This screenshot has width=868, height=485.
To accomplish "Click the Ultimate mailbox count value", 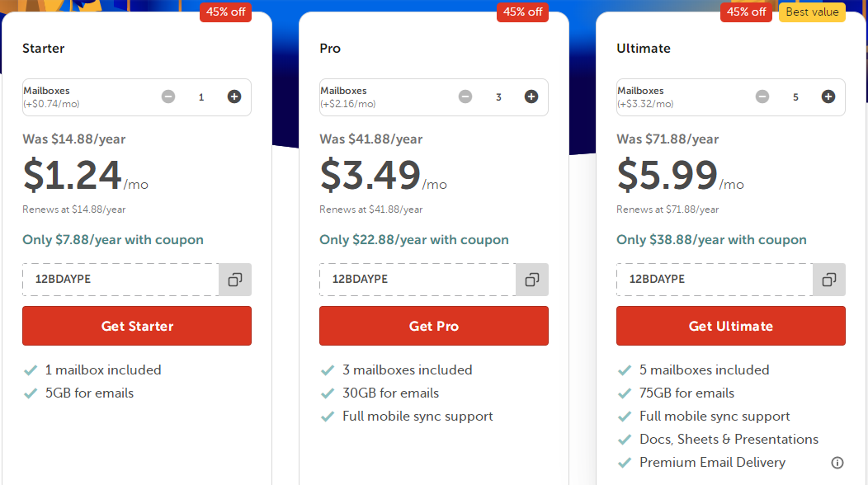I will pos(795,97).
